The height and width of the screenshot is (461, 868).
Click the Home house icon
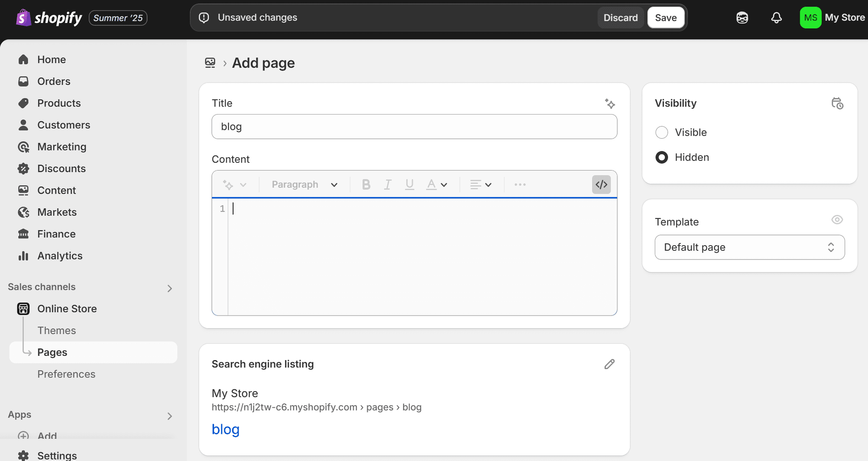(x=23, y=59)
